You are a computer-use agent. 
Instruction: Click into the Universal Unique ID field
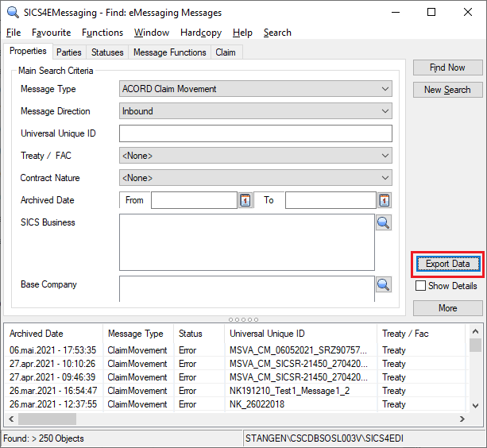(256, 133)
